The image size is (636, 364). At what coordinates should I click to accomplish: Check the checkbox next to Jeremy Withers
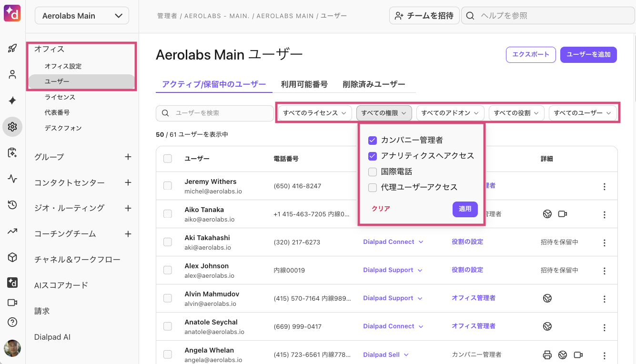pyautogui.click(x=167, y=186)
